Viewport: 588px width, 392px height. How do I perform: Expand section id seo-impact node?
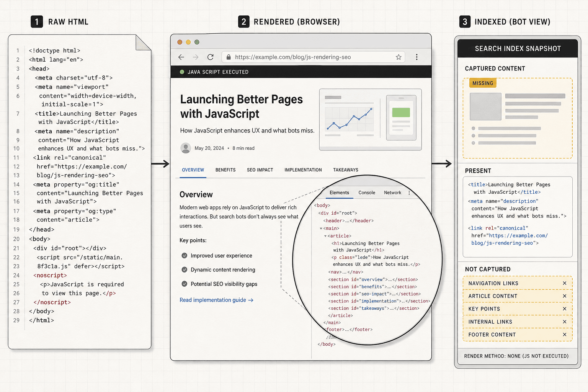tap(374, 294)
